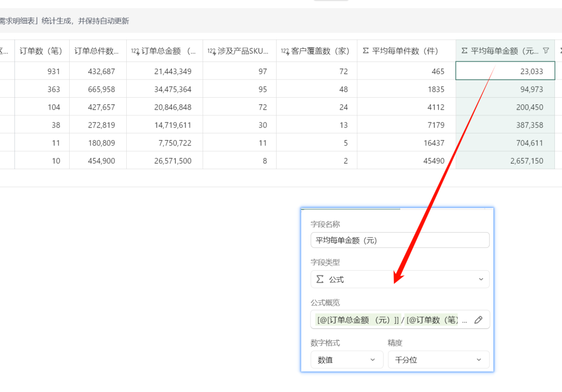Click the SKU cell with value 95
The height and width of the screenshot is (392, 562).
pos(239,89)
